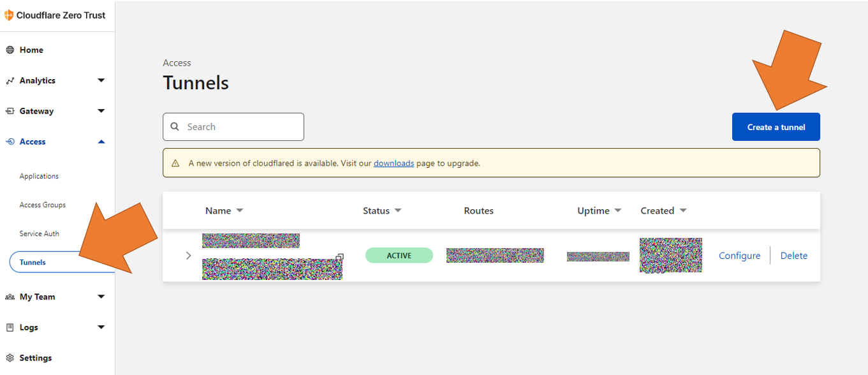Click the ACTIVE status badge
Image resolution: width=868 pixels, height=375 pixels.
(399, 256)
